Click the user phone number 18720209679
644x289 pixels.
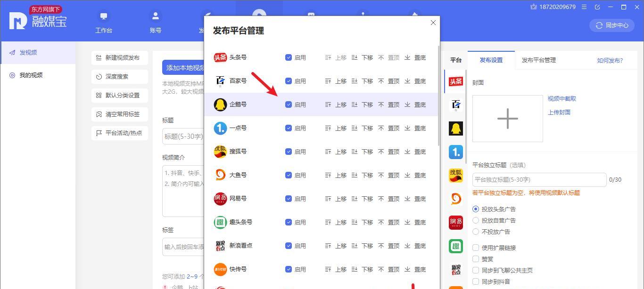[557, 7]
